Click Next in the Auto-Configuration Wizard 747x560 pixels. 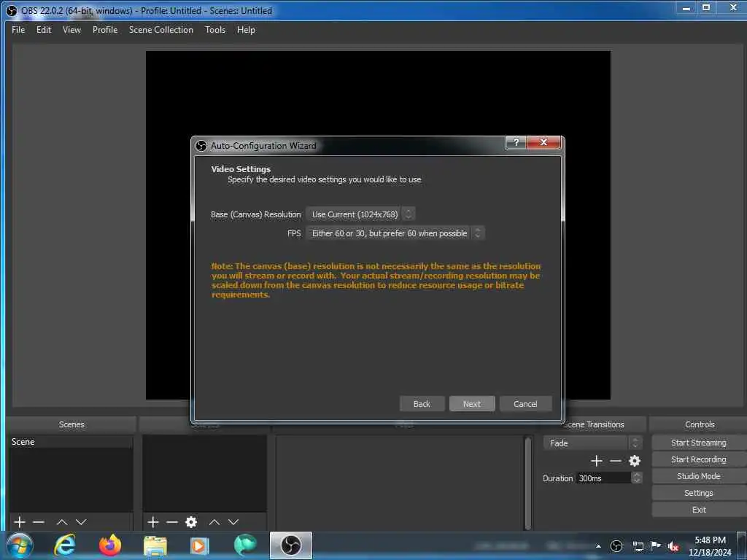point(472,404)
